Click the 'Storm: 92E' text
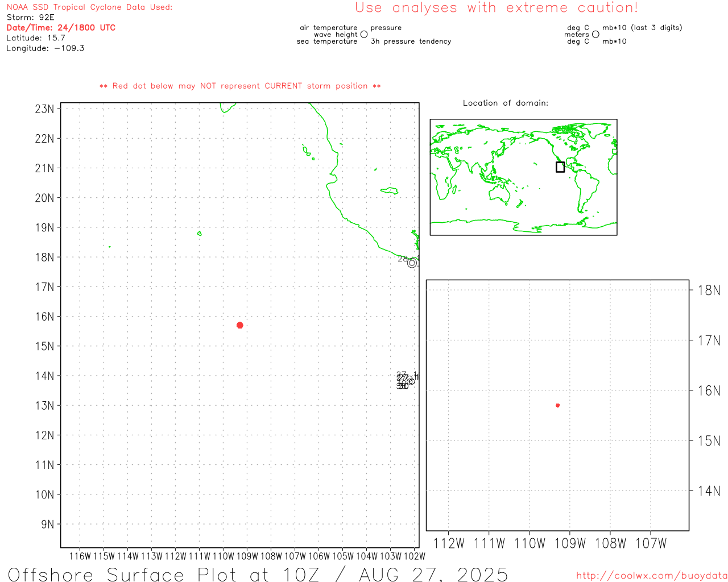 pos(30,18)
